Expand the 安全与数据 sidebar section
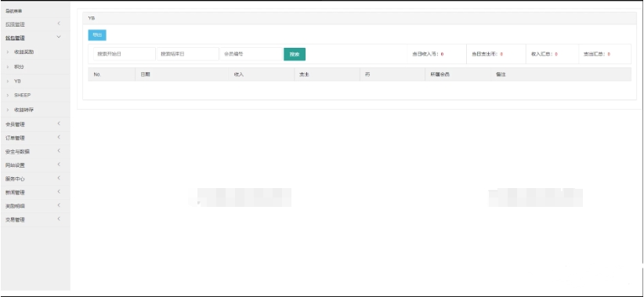 [35, 151]
